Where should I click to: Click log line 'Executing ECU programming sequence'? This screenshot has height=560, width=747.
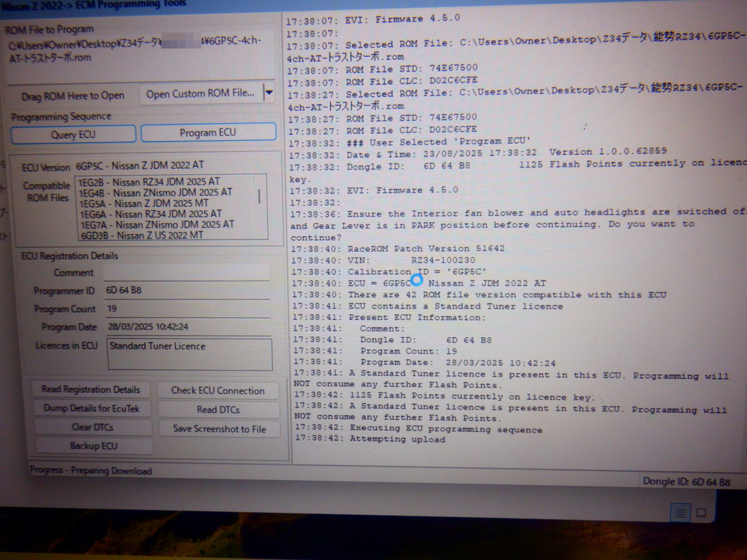pyautogui.click(x=419, y=428)
